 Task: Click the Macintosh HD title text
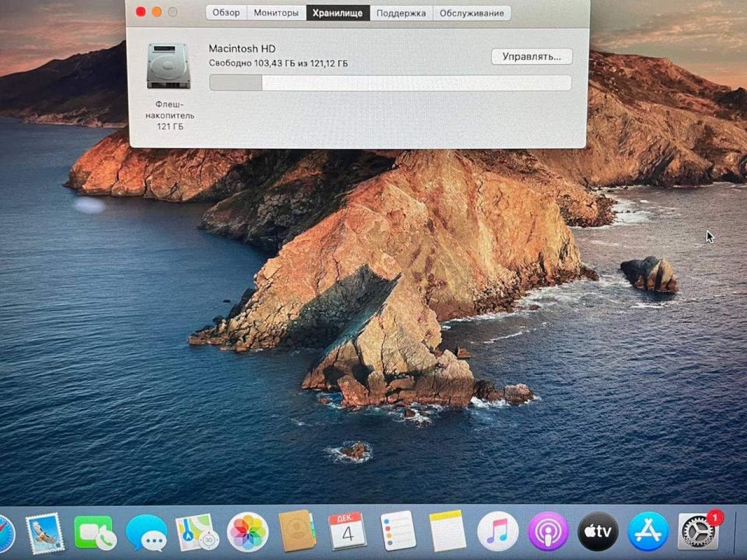[x=242, y=49]
